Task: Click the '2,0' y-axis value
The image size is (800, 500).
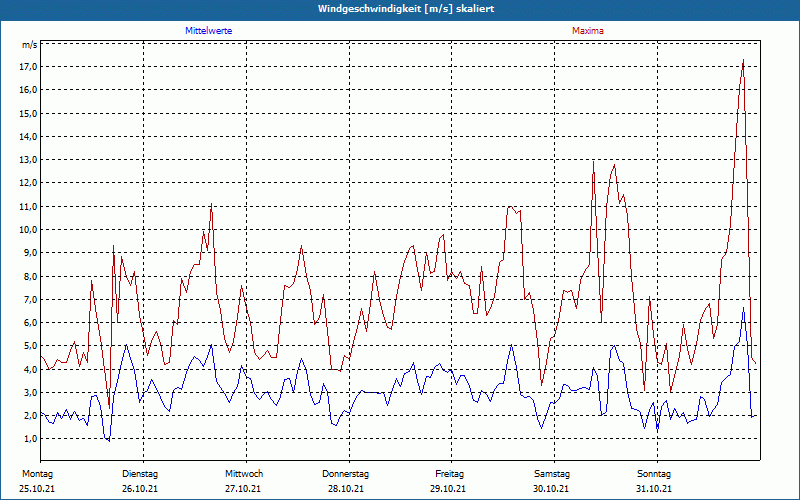Action: pos(30,415)
